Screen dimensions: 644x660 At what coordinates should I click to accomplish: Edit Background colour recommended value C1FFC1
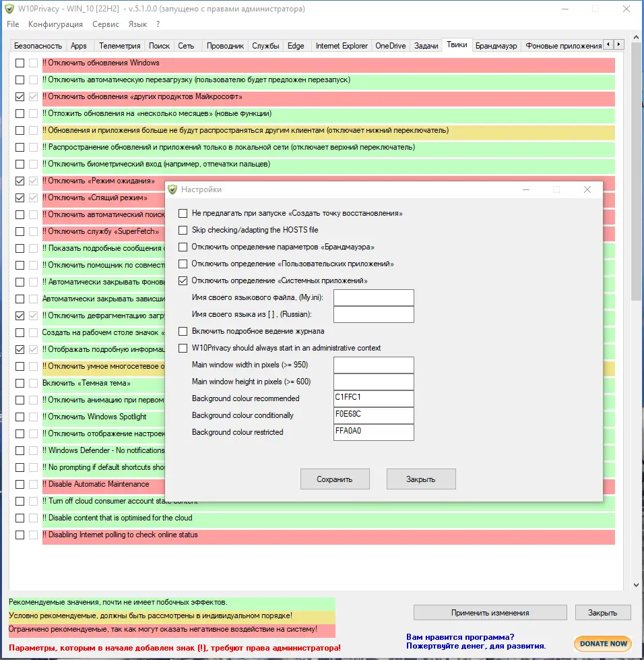click(x=373, y=398)
